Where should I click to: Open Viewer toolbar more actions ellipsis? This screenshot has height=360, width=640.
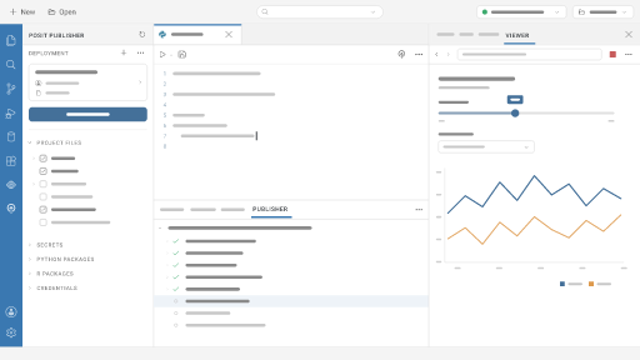click(628, 54)
